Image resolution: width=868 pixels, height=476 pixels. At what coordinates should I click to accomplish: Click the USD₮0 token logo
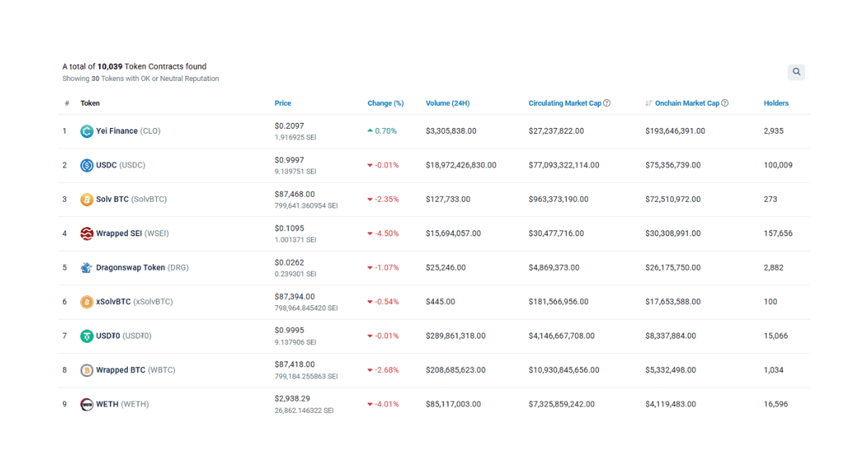pyautogui.click(x=87, y=336)
